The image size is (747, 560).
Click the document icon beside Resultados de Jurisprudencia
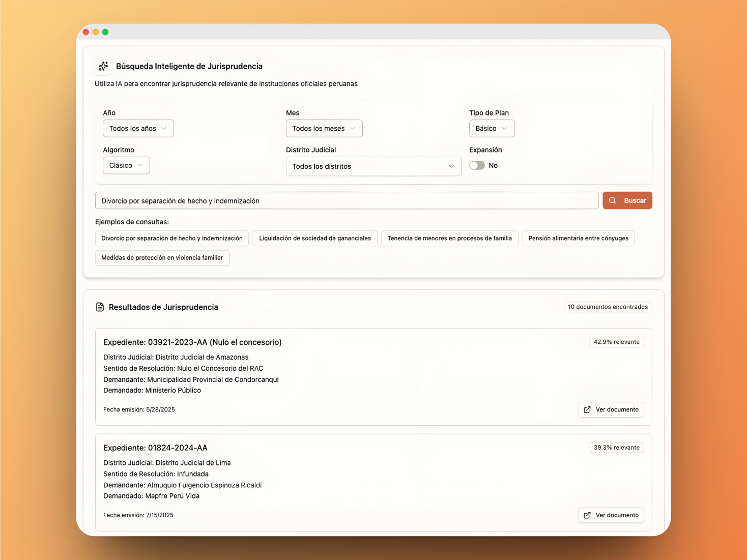pos(100,307)
